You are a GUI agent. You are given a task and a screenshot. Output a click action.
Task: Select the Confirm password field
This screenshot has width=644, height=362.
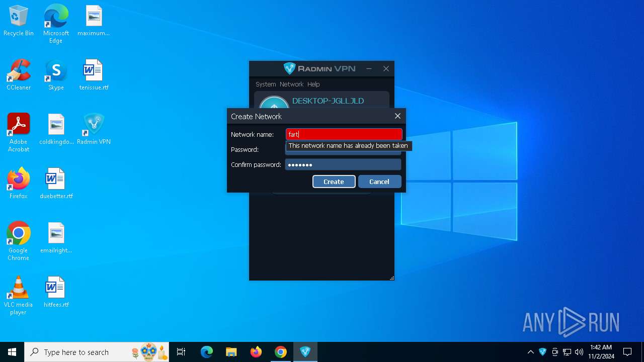point(343,164)
